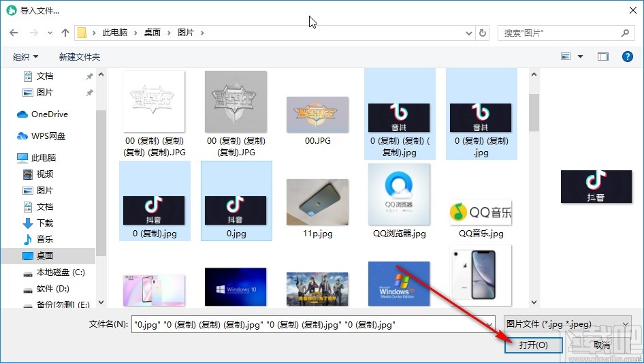
Task: Open 文档 under 此电脑 in sidebar
Action: 38,207
